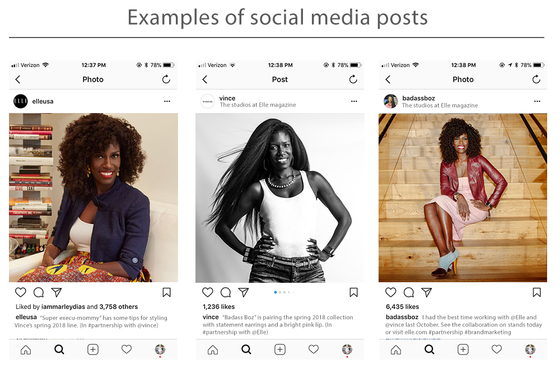Go back from the vince Post screen
The height and width of the screenshot is (392, 560).
click(x=204, y=80)
